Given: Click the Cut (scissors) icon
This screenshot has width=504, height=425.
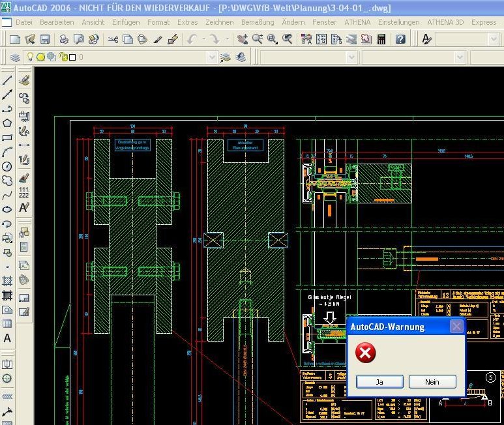Looking at the screenshot, I should coord(113,39).
